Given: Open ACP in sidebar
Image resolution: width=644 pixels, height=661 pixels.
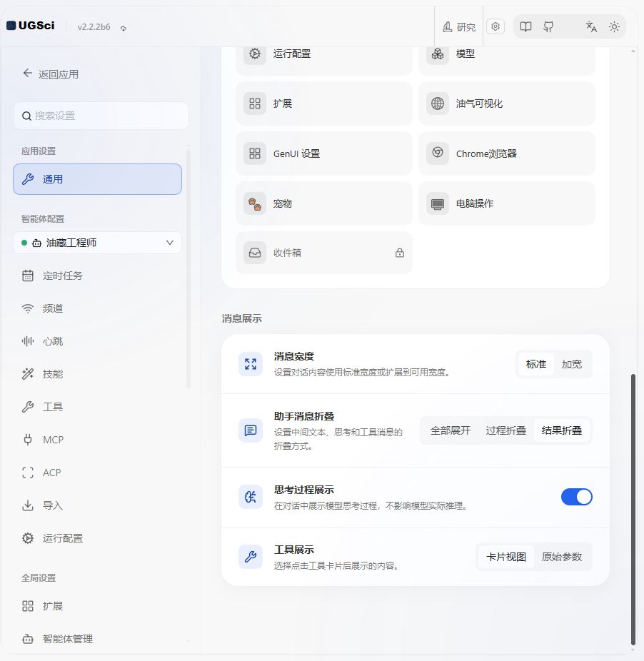Looking at the screenshot, I should (97, 473).
